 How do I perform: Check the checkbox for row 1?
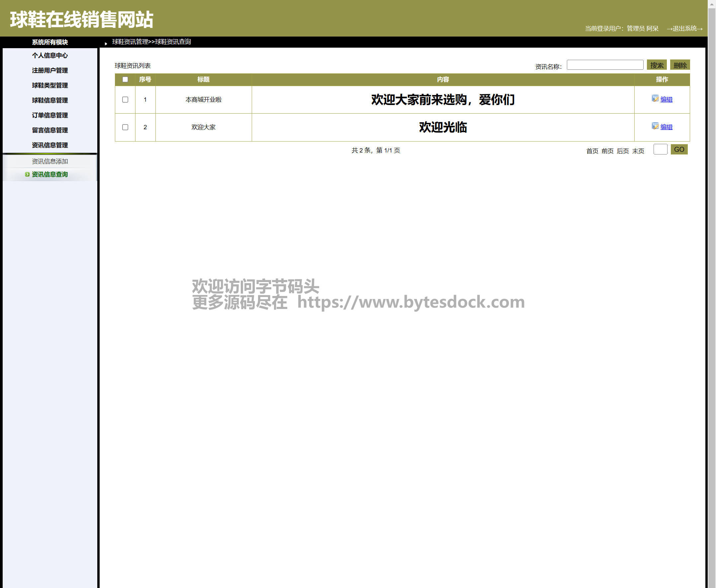coord(125,100)
